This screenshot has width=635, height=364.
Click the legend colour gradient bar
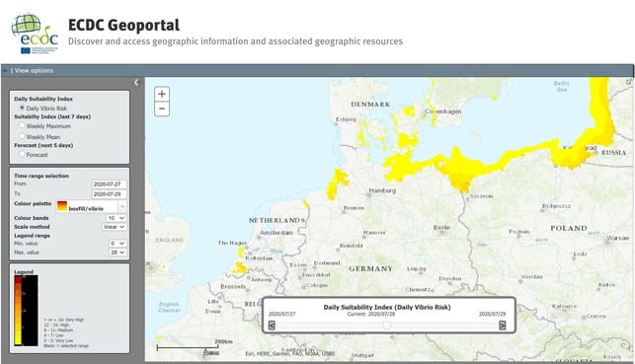point(18,310)
